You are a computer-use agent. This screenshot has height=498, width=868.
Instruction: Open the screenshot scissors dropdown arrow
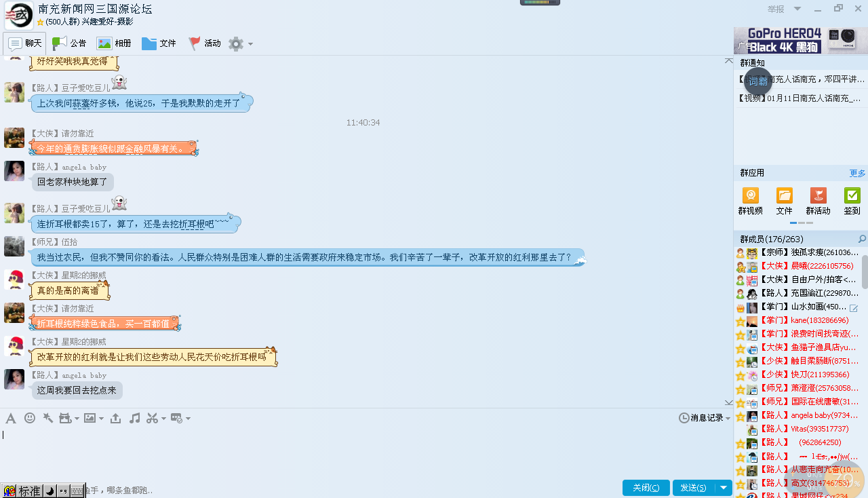164,419
